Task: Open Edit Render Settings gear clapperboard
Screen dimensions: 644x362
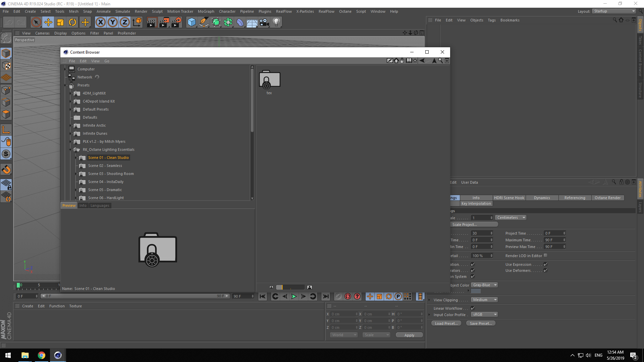Action: [176, 22]
